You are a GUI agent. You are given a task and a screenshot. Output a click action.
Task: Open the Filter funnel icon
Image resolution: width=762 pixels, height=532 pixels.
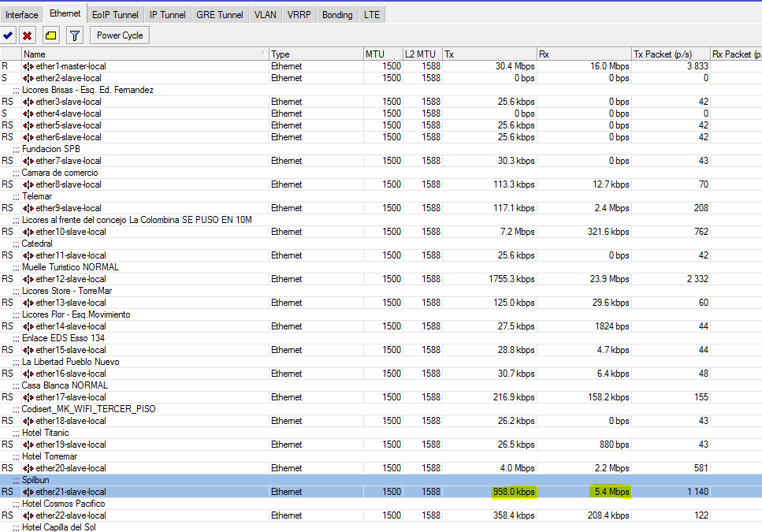point(74,35)
